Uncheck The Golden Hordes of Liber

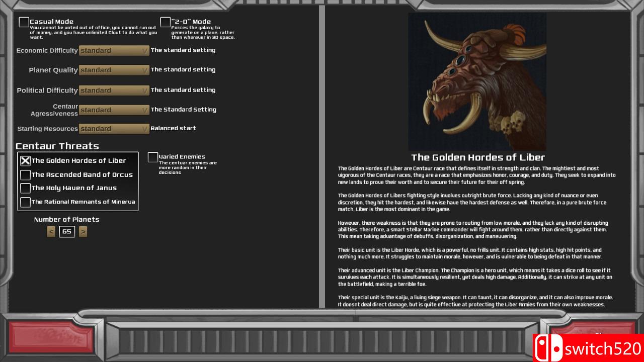tap(25, 161)
